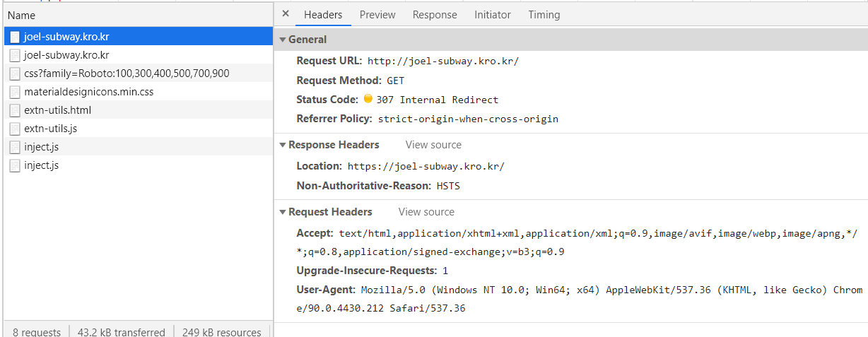This screenshot has width=868, height=337.
Task: Collapse the General section triangle
Action: pyautogui.click(x=283, y=40)
